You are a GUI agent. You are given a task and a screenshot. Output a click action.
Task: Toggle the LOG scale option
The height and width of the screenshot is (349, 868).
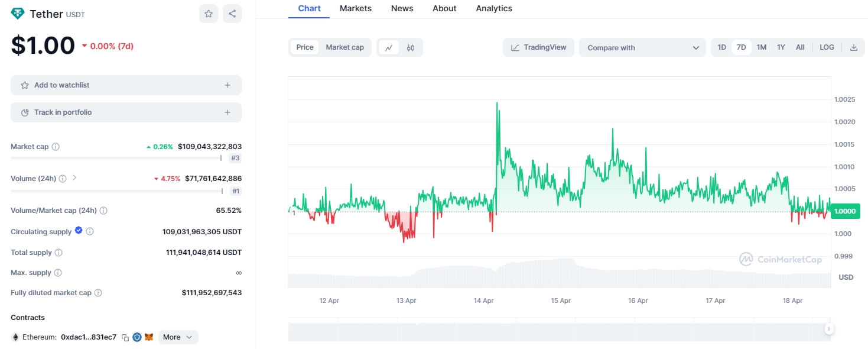[x=827, y=47]
